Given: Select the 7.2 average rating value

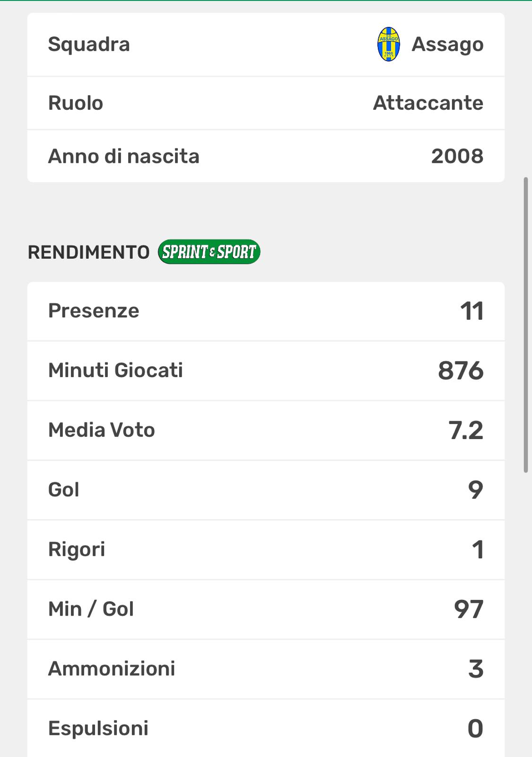Looking at the screenshot, I should tap(466, 430).
